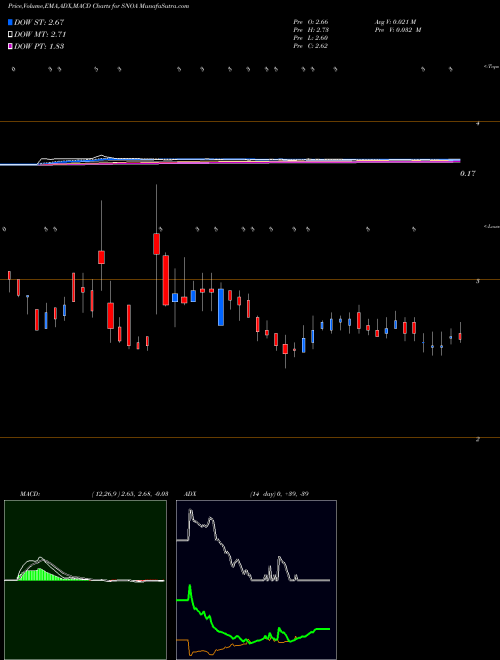Select the 'DOW MT: 2.71' legend text
The height and width of the screenshot is (660, 500).
[x=40, y=34]
